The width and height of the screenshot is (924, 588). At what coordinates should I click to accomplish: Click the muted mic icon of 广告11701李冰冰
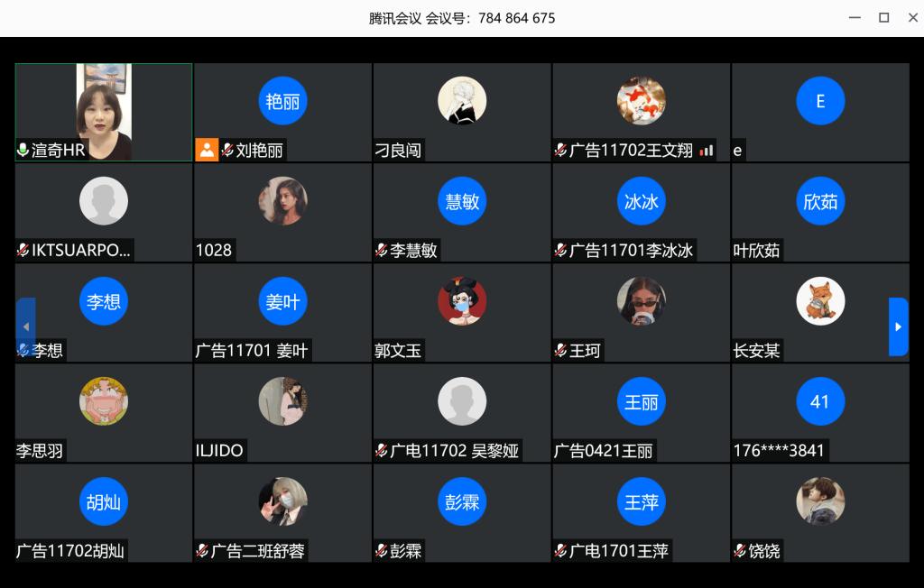pos(560,251)
